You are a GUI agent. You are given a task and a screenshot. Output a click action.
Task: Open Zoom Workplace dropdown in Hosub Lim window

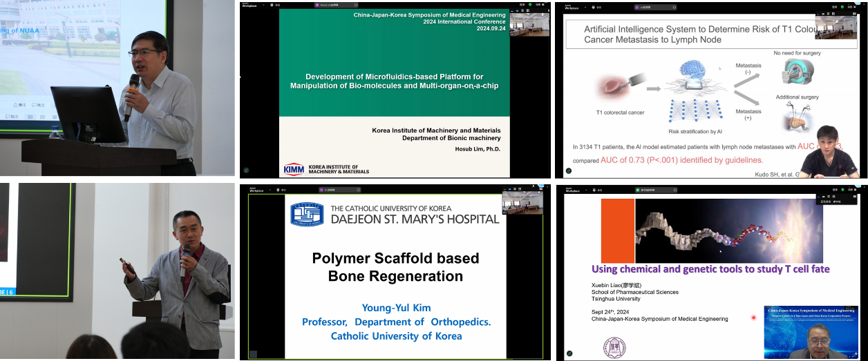click(263, 6)
